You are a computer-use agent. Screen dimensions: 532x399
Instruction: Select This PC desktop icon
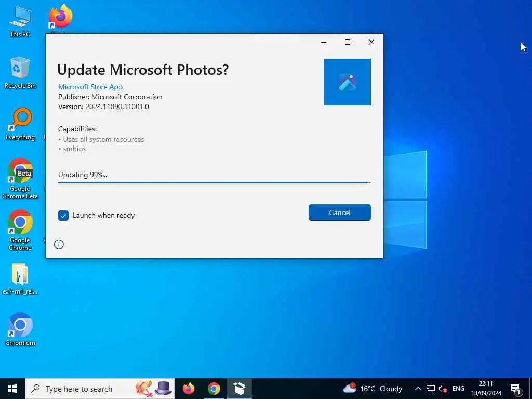pos(20,21)
